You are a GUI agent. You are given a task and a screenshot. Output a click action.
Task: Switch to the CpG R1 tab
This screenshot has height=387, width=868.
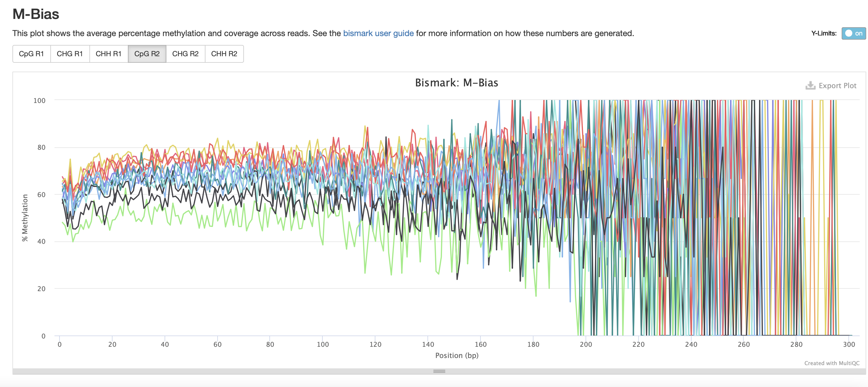click(x=31, y=54)
